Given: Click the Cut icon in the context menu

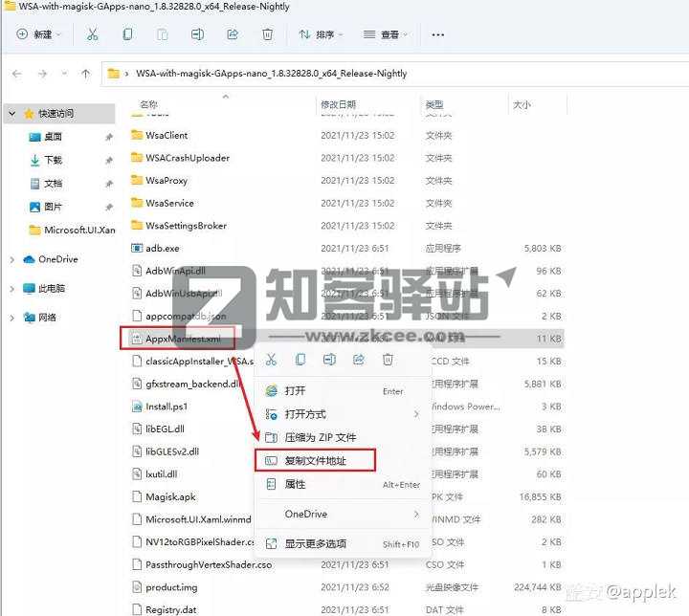Looking at the screenshot, I should [271, 360].
